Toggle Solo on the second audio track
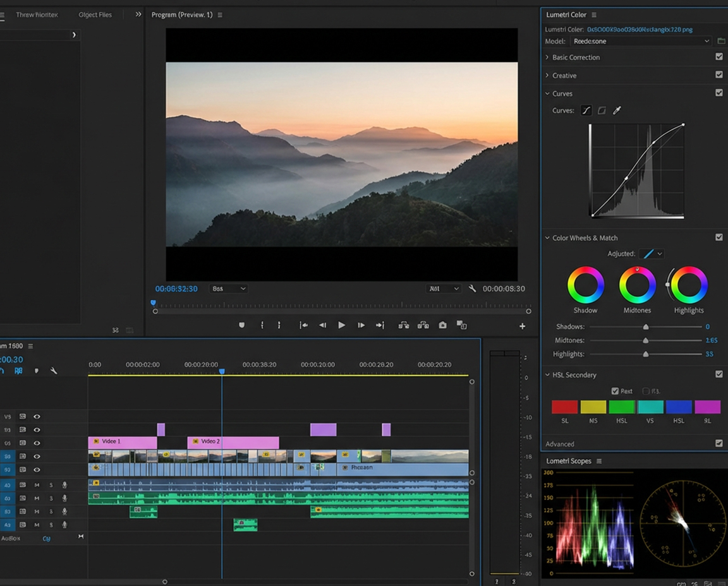728x586 pixels. (51, 498)
